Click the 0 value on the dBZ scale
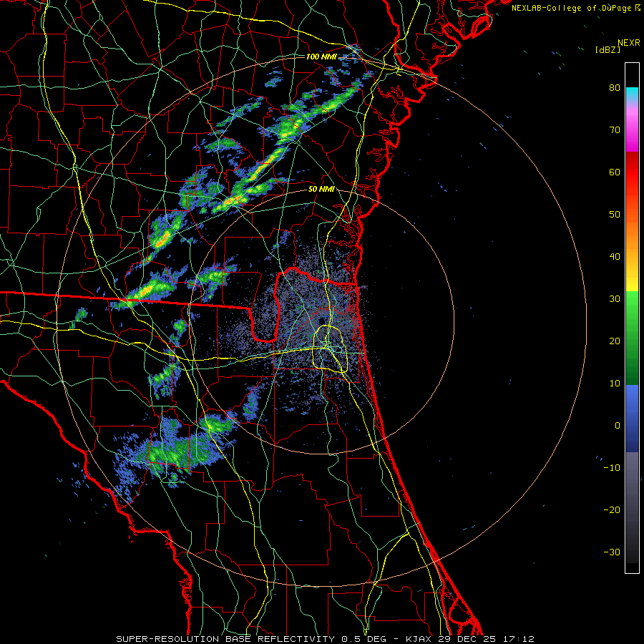Image resolution: width=644 pixels, height=644 pixels. coord(618,426)
